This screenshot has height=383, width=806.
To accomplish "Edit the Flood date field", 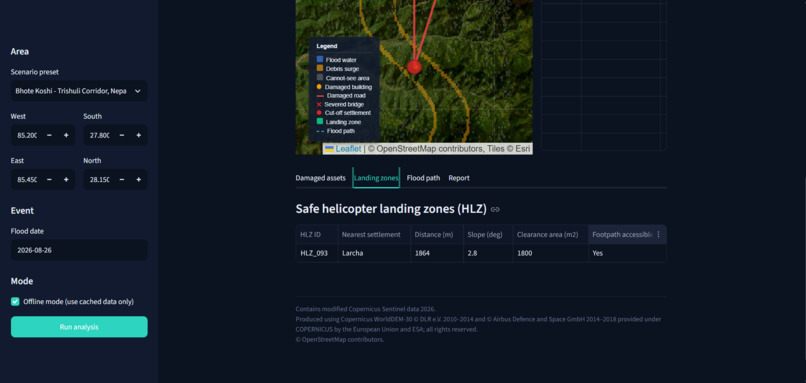I will pyautogui.click(x=79, y=250).
